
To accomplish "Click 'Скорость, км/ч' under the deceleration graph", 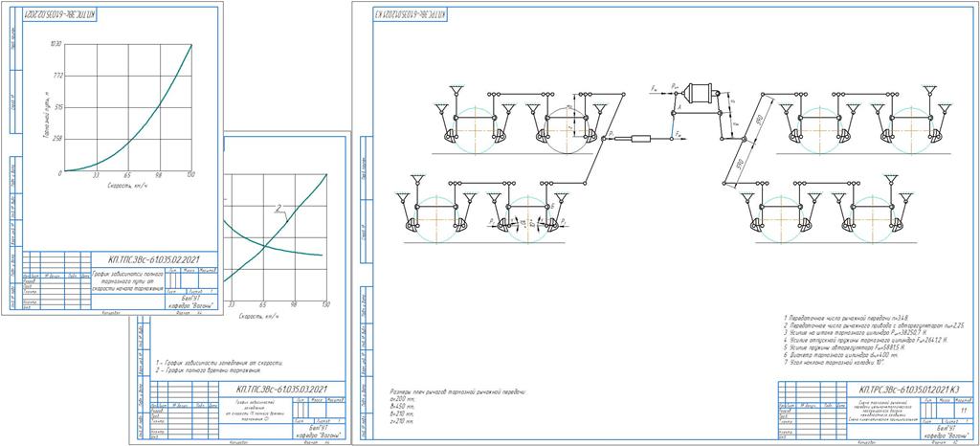I will (258, 315).
